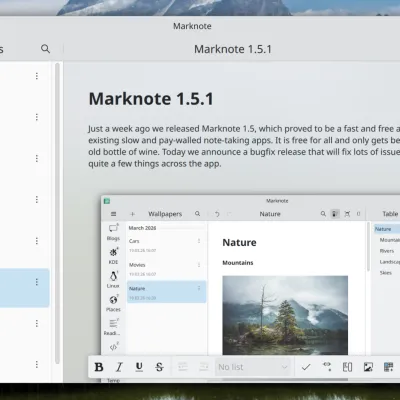The image size is (400, 400).
Task: Click Places globe notebook icon
Action: [113, 300]
